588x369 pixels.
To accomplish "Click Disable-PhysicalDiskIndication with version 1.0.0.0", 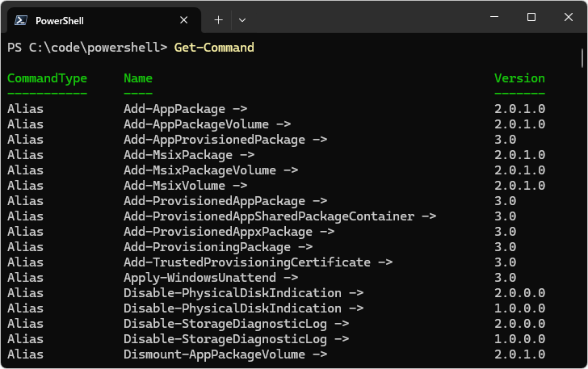I will click(244, 308).
